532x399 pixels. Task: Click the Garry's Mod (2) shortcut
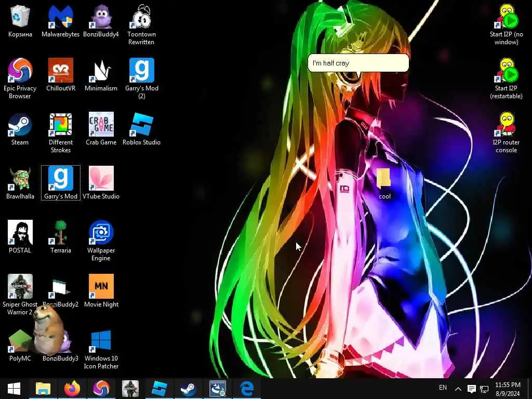tap(141, 79)
